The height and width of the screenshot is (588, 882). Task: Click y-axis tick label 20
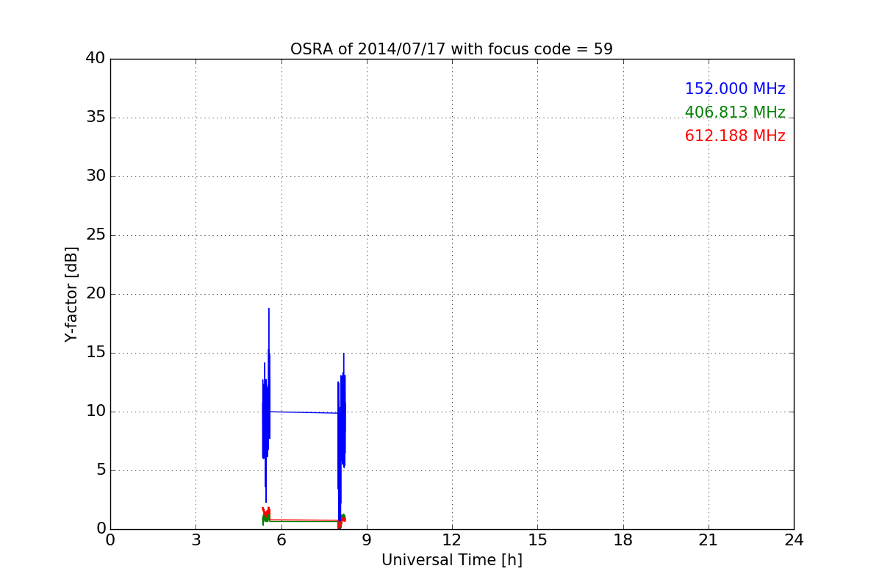[x=96, y=294]
